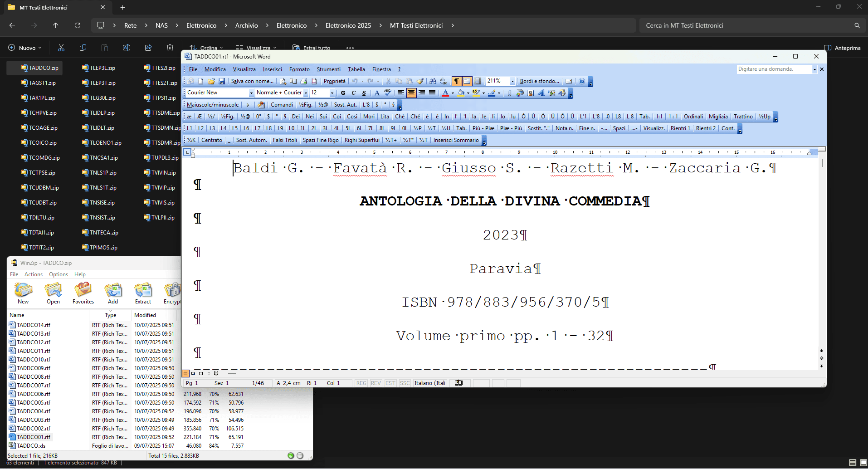Viewport: 868px width, 469px height.
Task: Click the Format Painter brush icon
Action: tap(420, 81)
